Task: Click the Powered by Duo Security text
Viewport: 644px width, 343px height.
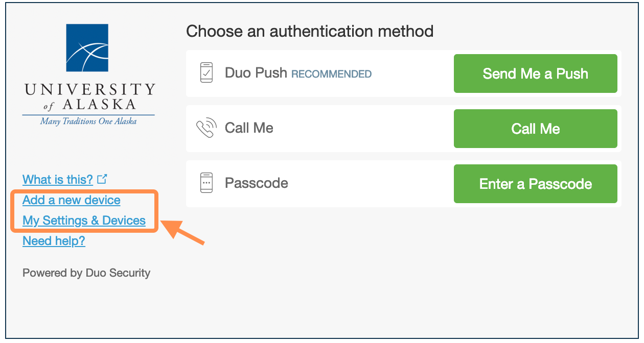Action: coord(86,273)
